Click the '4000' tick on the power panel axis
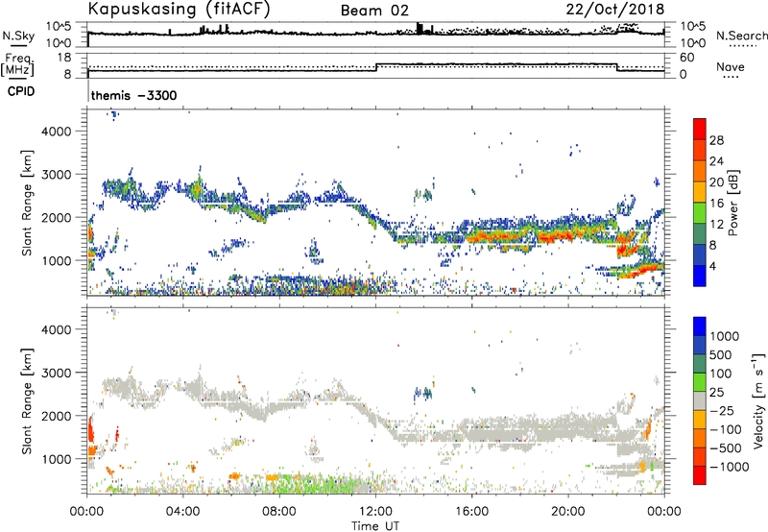The height and width of the screenshot is (532, 768). tap(56, 132)
